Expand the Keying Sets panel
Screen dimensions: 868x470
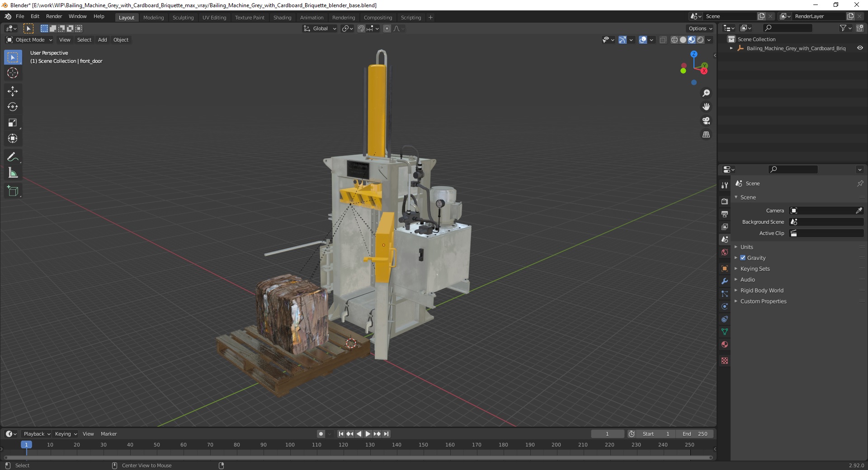click(x=755, y=268)
